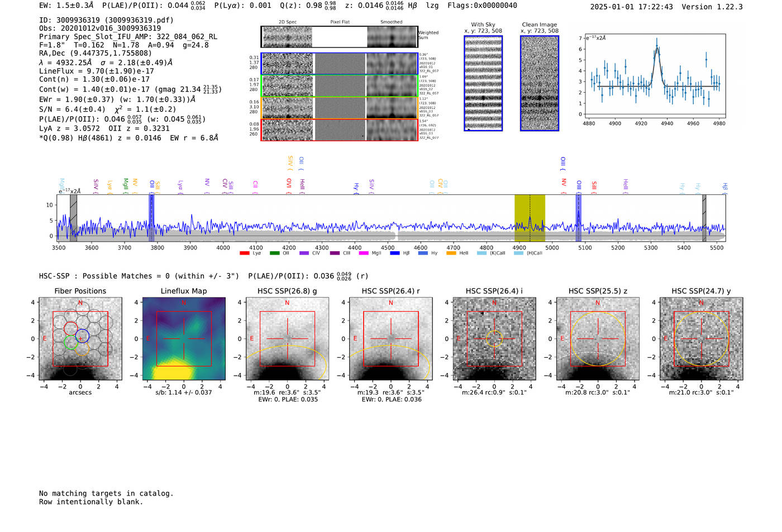Open the Lineflux Map panel
The image size is (782, 532).
coord(184,339)
